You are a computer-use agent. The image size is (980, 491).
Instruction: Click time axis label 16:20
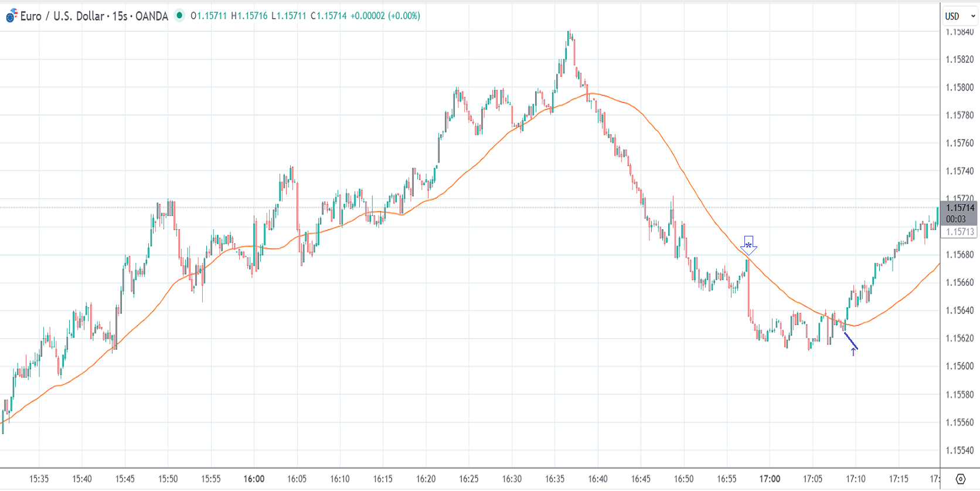click(426, 479)
